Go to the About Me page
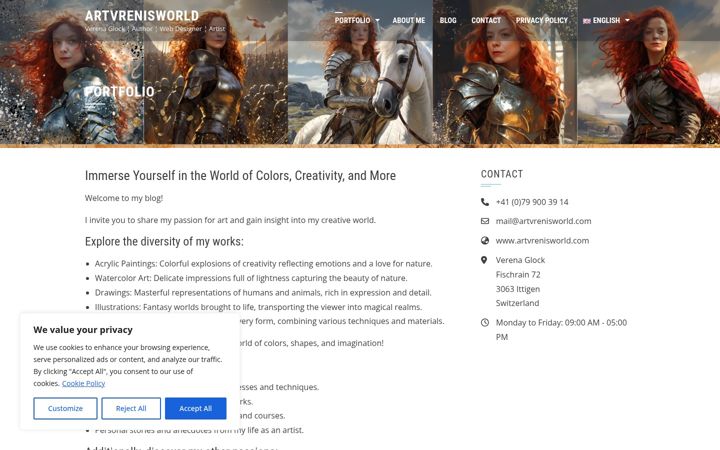Viewport: 720px width, 450px height. 409,20
